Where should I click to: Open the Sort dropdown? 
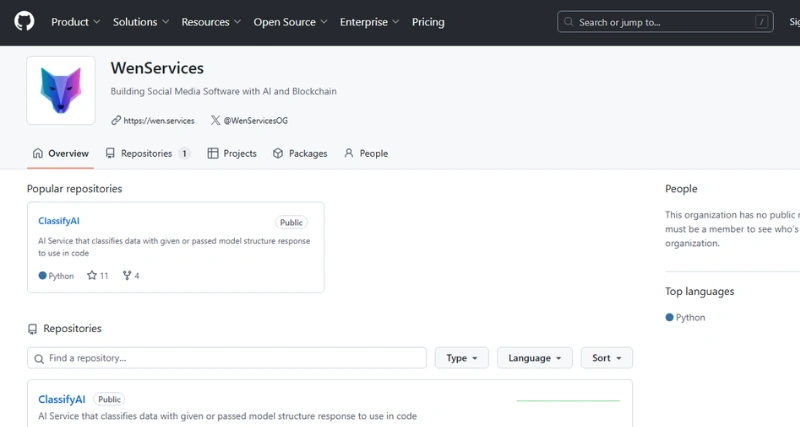(x=607, y=358)
